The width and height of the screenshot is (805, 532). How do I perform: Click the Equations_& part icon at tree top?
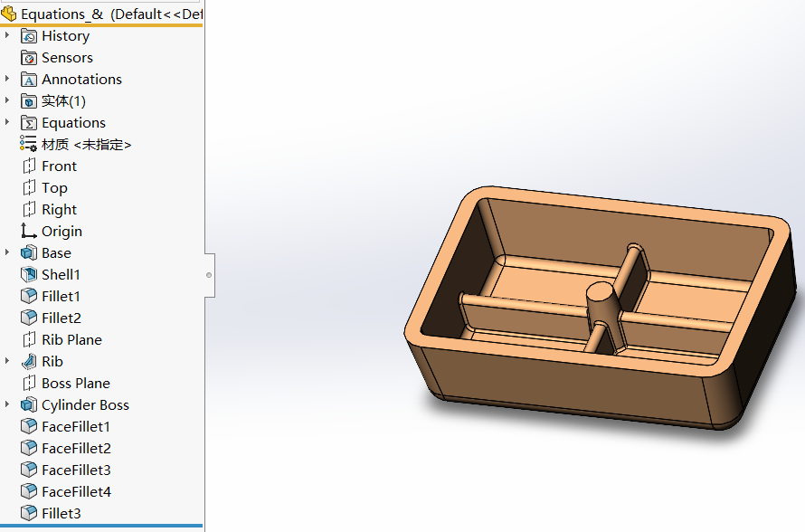pyautogui.click(x=9, y=14)
